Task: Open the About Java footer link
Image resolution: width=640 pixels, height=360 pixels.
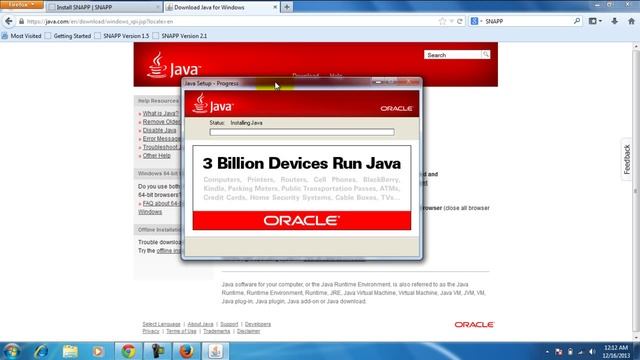Action: pyautogui.click(x=200, y=324)
